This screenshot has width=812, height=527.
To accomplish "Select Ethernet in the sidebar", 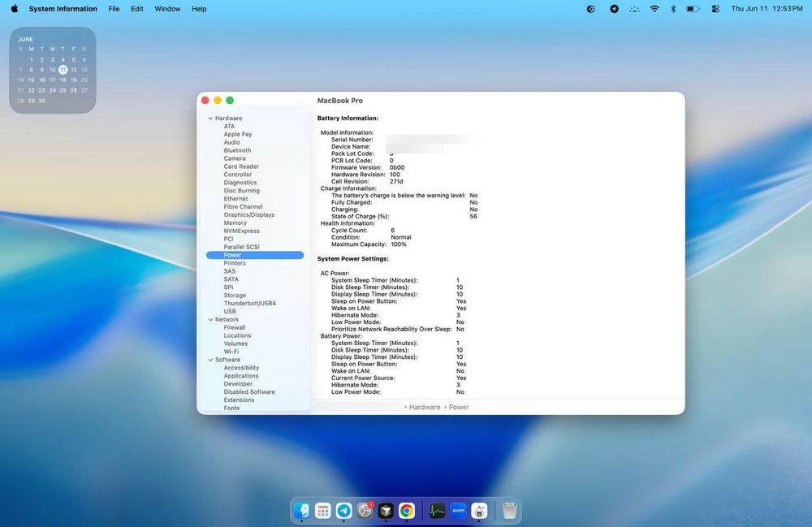I will click(x=235, y=199).
